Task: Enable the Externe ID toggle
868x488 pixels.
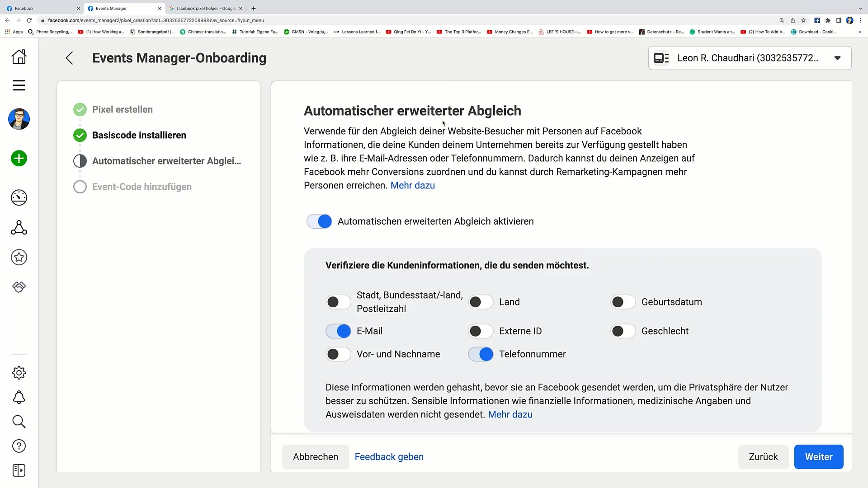Action: pos(481,331)
